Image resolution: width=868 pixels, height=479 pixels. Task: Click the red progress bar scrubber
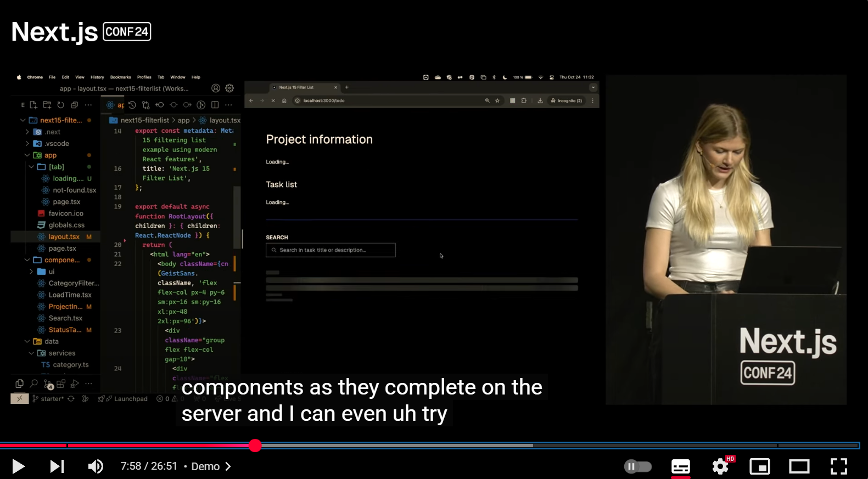point(255,446)
